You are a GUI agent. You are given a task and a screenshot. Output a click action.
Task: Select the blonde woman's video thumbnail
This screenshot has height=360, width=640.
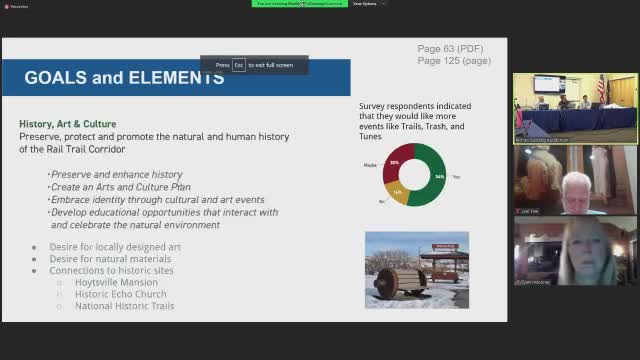575,251
